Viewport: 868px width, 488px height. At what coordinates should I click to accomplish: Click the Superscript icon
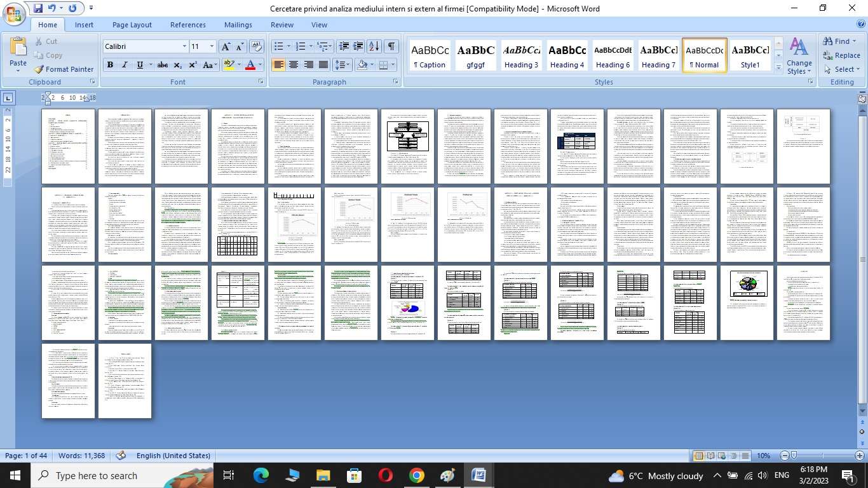(x=193, y=65)
